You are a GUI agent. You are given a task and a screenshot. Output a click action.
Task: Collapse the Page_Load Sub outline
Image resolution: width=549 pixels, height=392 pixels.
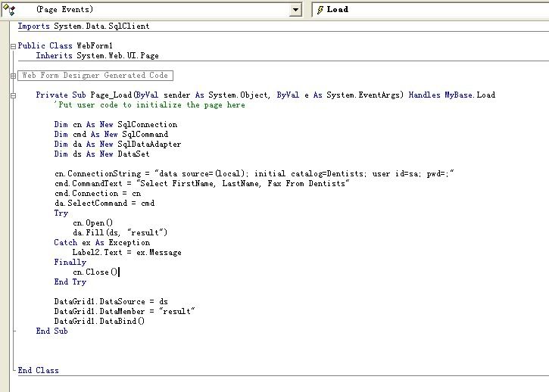(x=14, y=95)
